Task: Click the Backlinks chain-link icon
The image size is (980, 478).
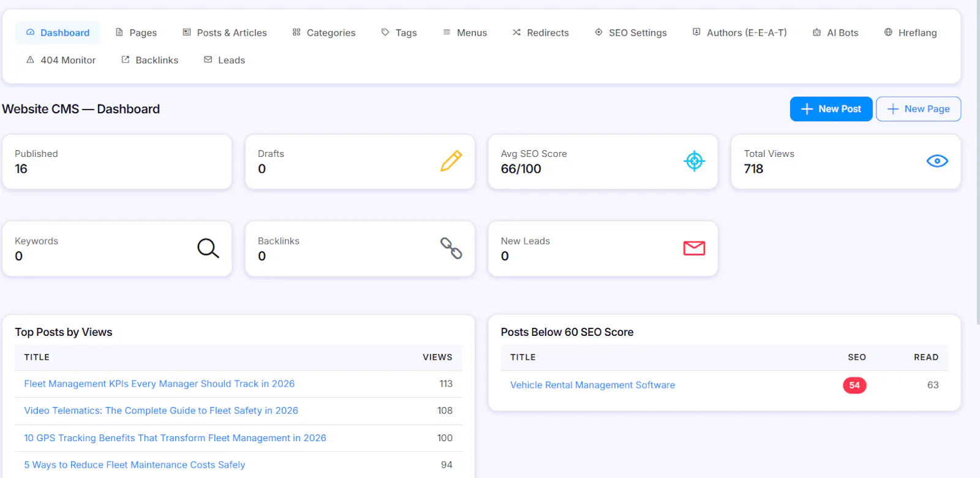Action: point(451,248)
